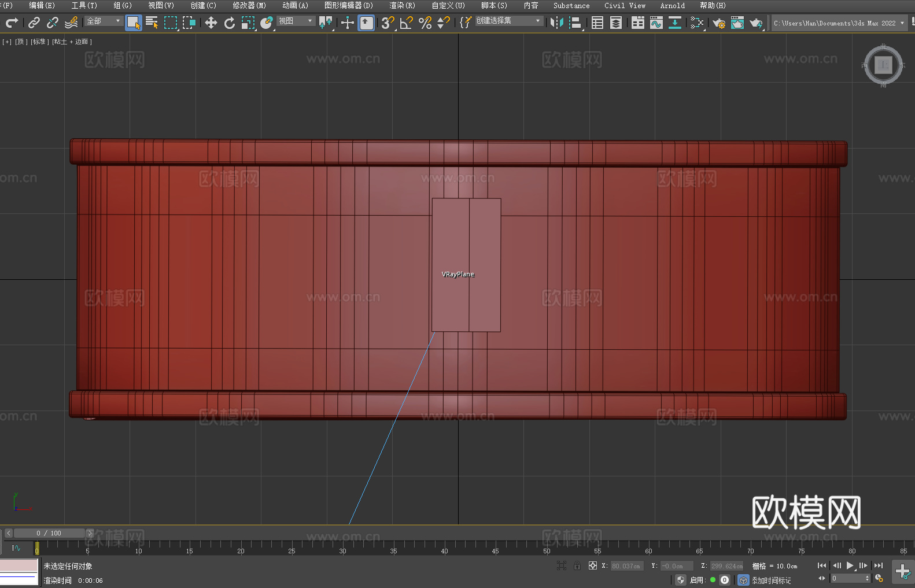Open the 修改器(M) menu
The image size is (915, 588).
point(249,5)
